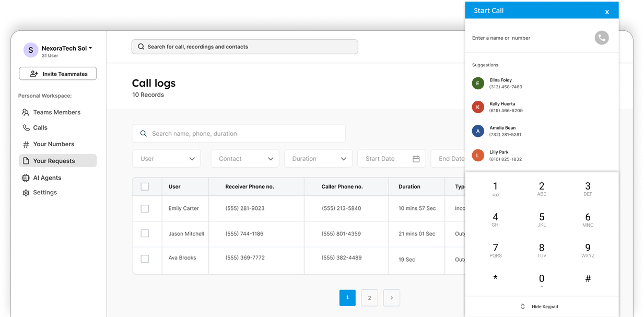Click the calendar icon in Start Date

[x=416, y=159]
